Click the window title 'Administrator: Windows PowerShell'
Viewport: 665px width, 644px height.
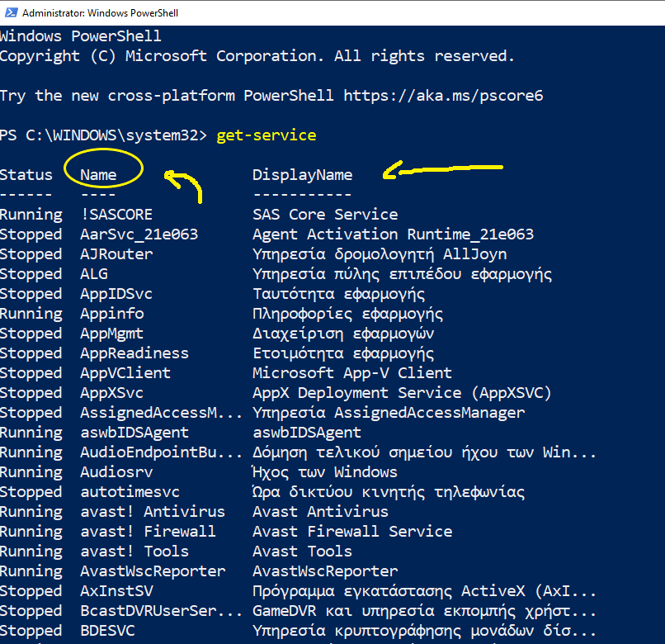pyautogui.click(x=100, y=13)
